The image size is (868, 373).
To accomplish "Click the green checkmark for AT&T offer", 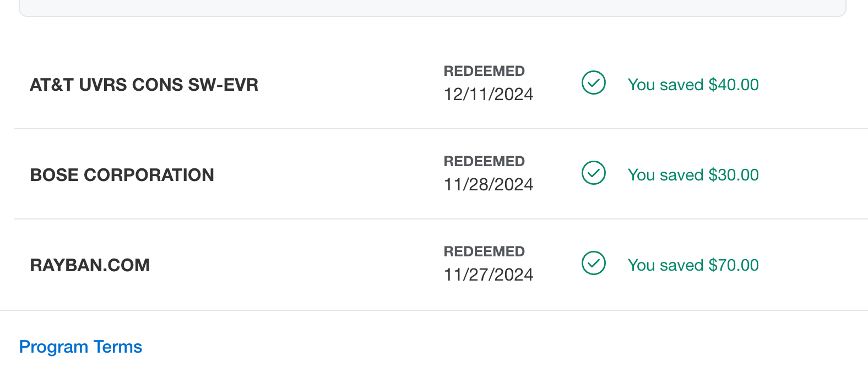I will [594, 83].
